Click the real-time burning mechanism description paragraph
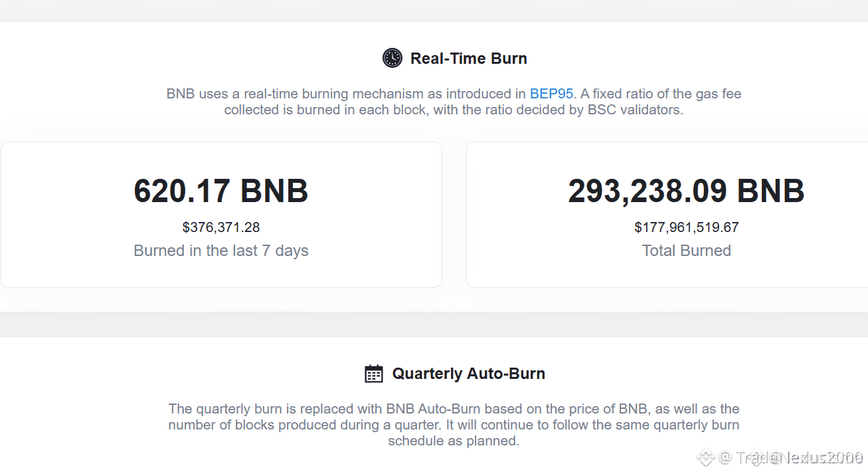Viewport: 868px width, 474px height. [454, 102]
